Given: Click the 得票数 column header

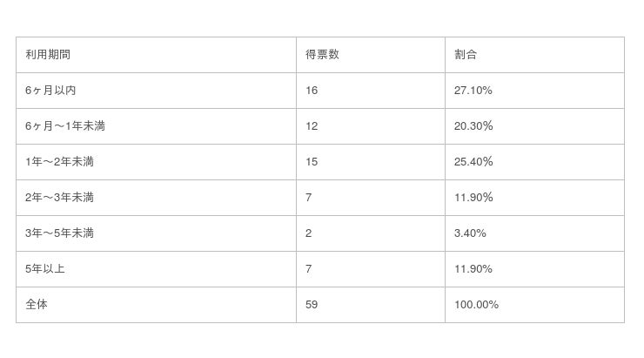Looking at the screenshot, I should pos(322,55).
